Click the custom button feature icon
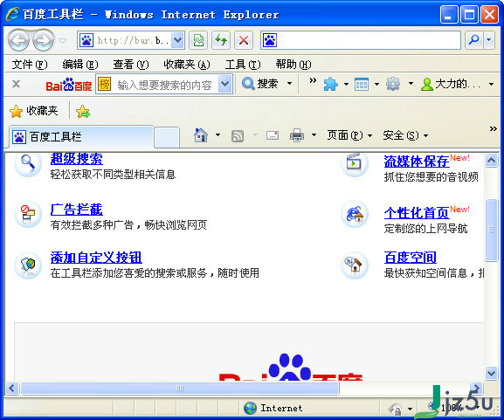504x420 pixels. [x=28, y=265]
